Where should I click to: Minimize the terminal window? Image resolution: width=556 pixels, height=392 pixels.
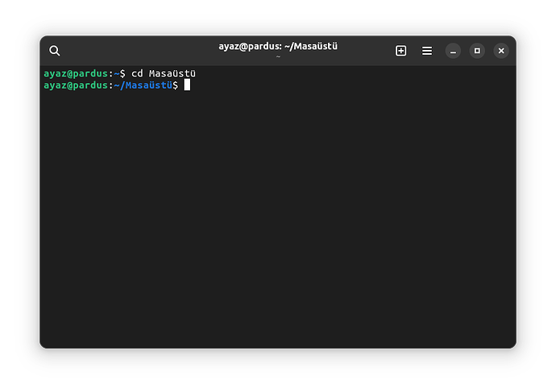tap(453, 51)
